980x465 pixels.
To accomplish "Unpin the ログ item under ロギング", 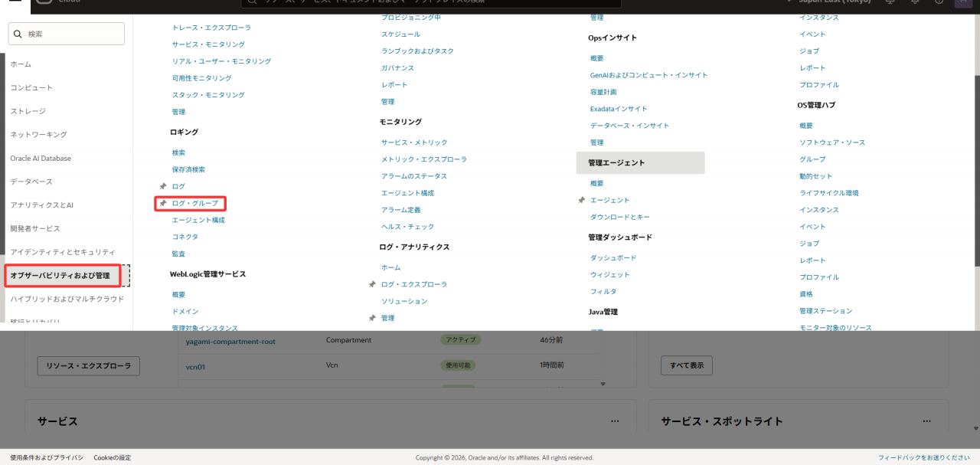I will click(x=162, y=186).
